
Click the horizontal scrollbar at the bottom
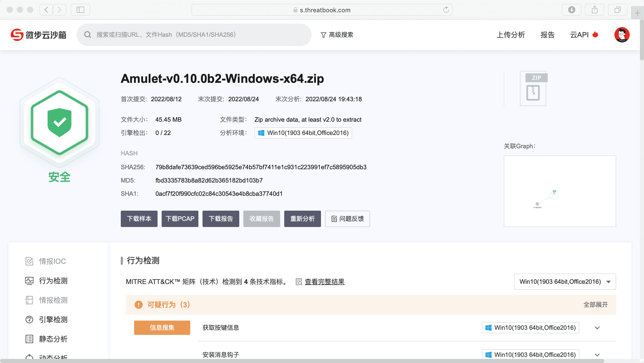click(x=302, y=361)
